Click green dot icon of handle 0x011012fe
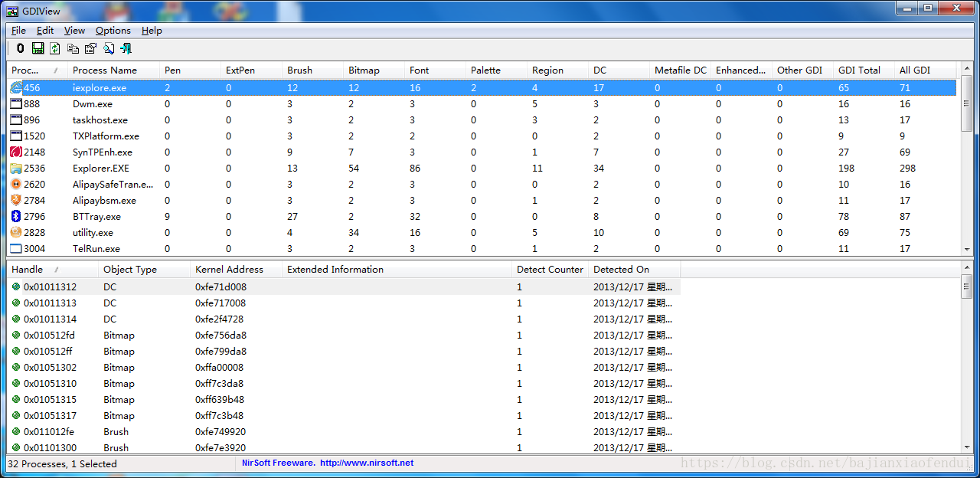 [16, 431]
